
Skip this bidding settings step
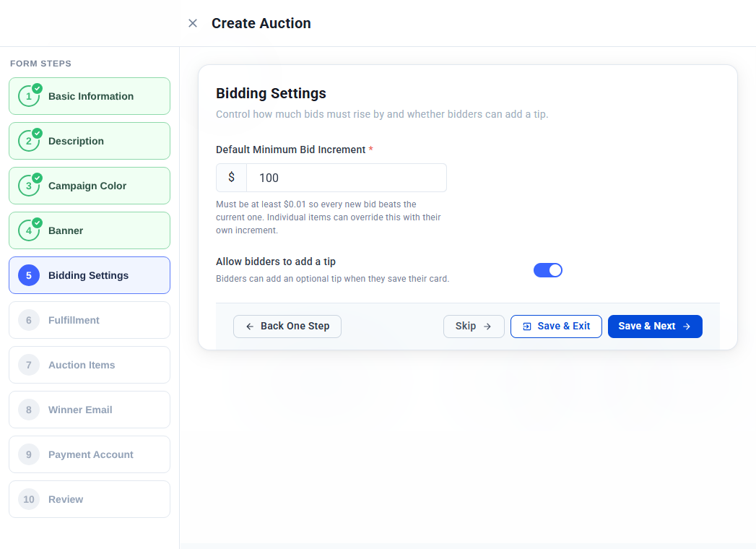point(474,326)
